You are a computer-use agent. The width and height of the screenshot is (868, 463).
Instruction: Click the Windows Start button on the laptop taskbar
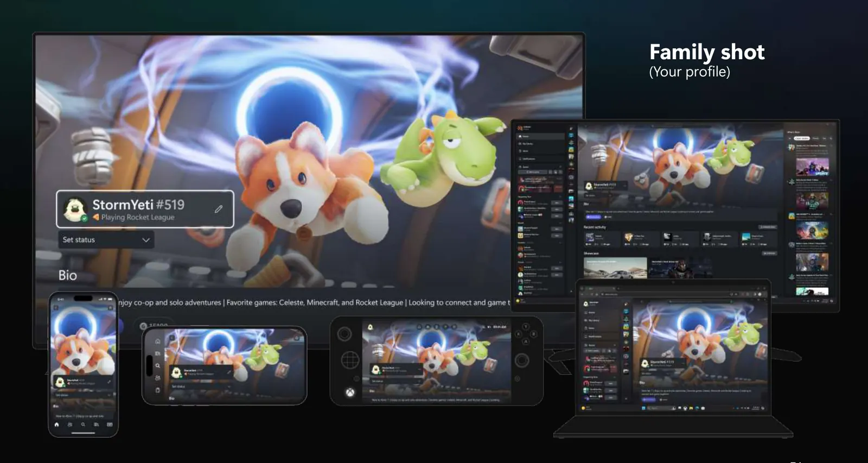[644, 408]
